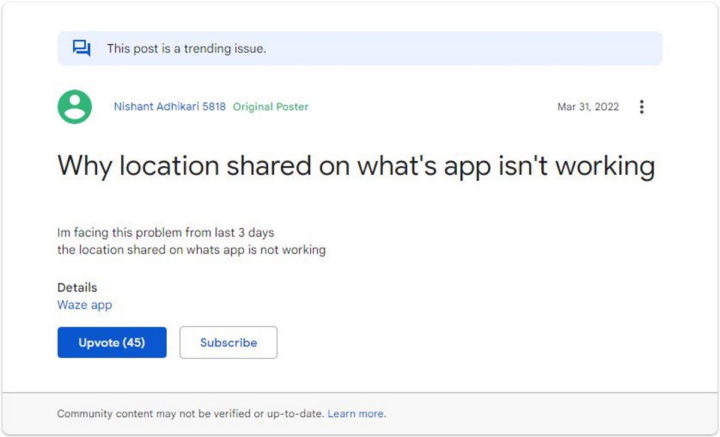Open the three-dot more options menu
Screen dimensions: 720x437
(641, 107)
